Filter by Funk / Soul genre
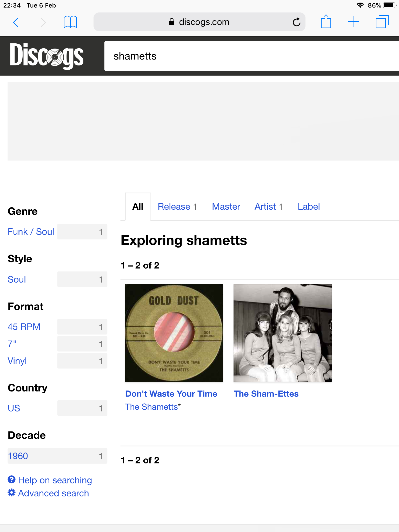 (31, 232)
